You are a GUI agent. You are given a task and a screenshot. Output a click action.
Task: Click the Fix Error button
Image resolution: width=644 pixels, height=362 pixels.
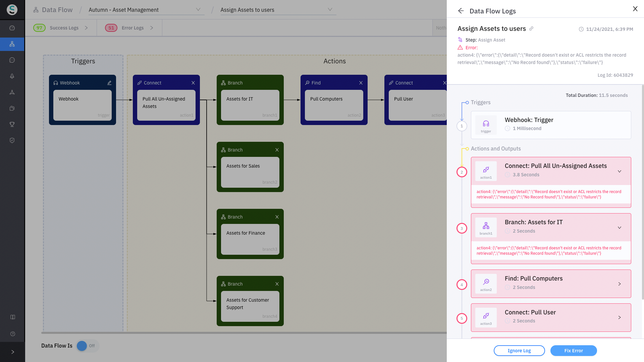[x=574, y=351]
